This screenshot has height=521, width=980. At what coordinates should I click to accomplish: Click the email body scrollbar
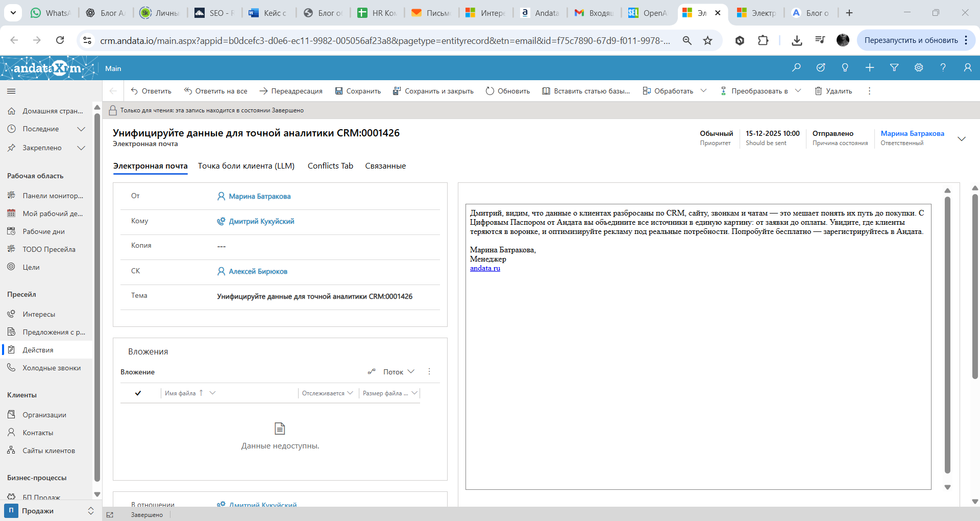(x=947, y=335)
